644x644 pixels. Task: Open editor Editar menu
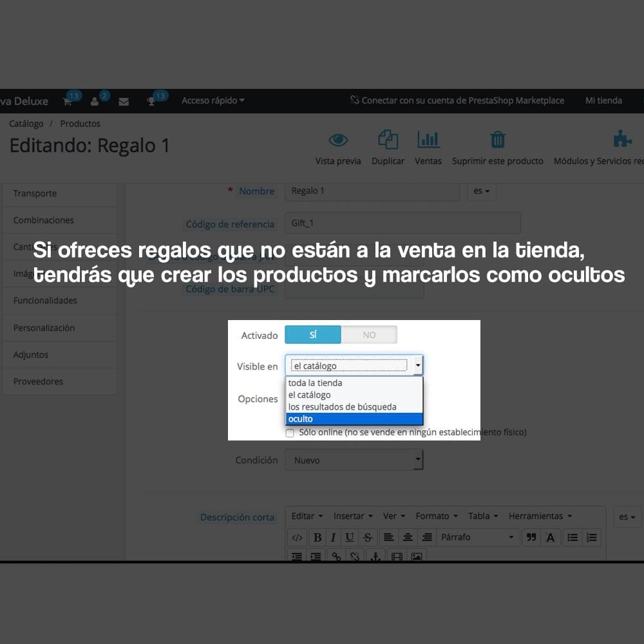coord(307,516)
